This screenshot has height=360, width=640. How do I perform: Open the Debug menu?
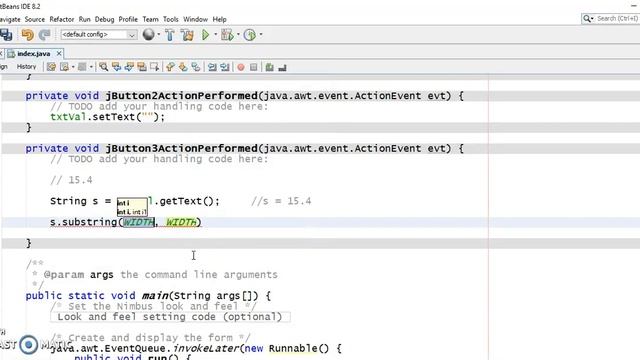[104, 19]
